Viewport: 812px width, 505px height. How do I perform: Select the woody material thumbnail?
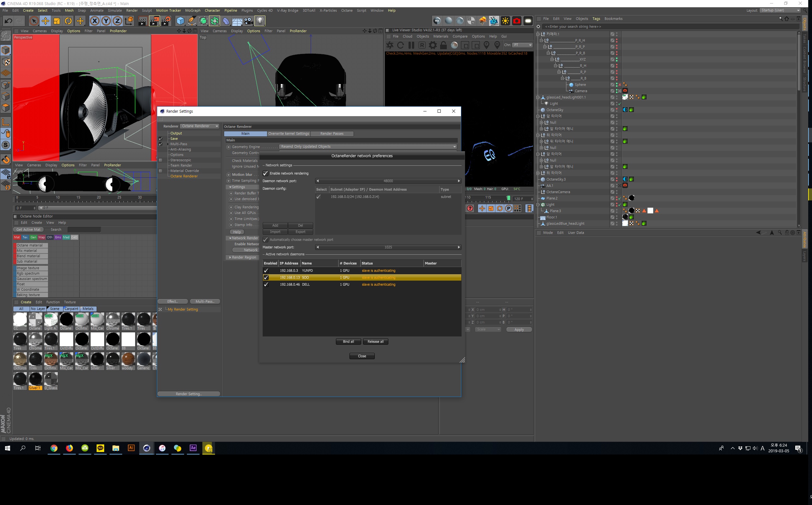pos(128,361)
